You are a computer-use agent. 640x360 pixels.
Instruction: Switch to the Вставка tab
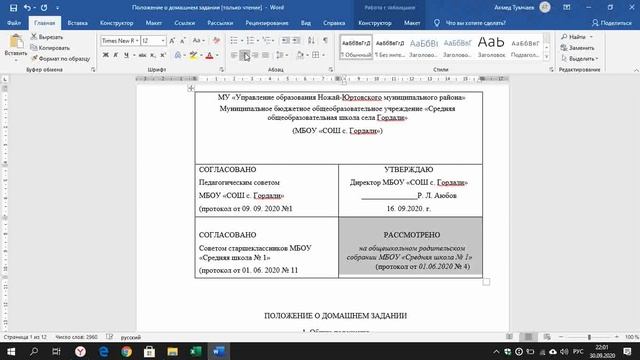click(x=78, y=23)
